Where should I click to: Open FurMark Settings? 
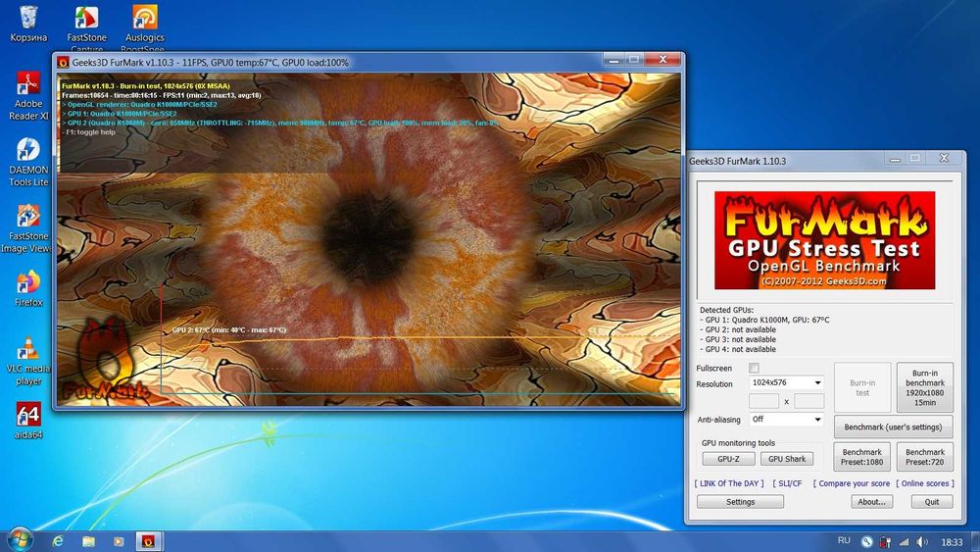coord(740,502)
